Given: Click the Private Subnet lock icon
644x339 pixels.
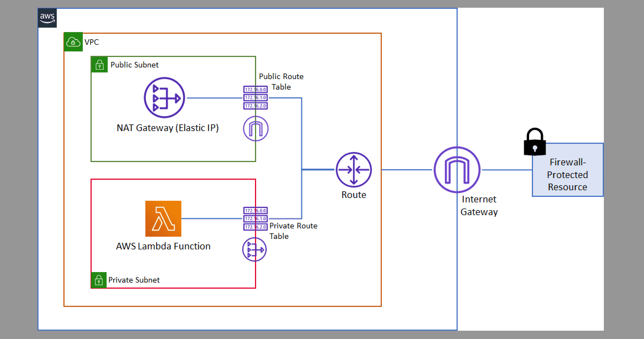Looking at the screenshot, I should point(99,280).
